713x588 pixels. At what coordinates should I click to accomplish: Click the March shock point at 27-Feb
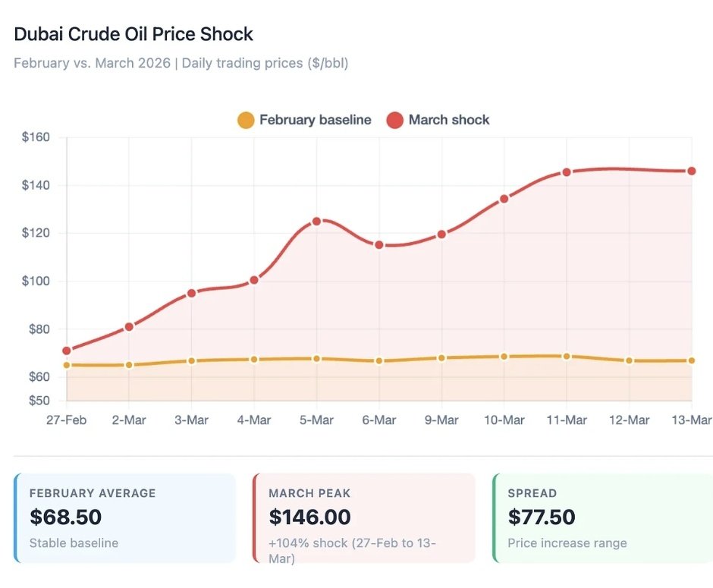(x=67, y=351)
